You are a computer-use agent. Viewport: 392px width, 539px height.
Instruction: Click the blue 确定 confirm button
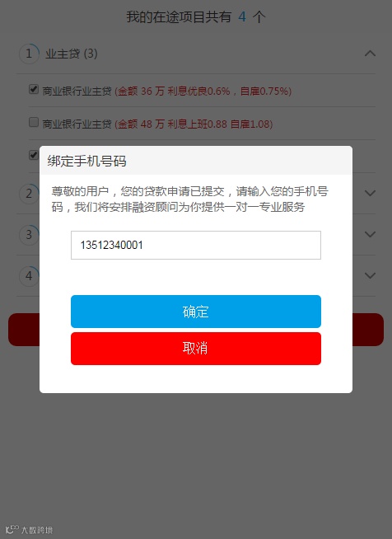point(196,312)
